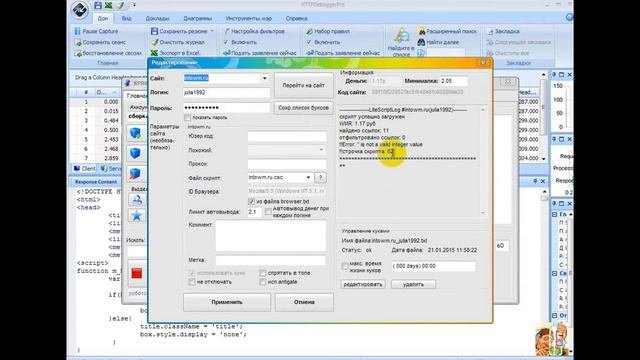Click into the Пароль field
This screenshot has width=640, height=360.
click(x=227, y=108)
